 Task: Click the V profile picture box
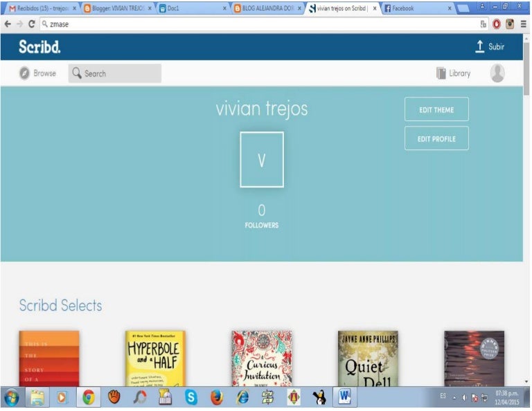[x=262, y=160]
